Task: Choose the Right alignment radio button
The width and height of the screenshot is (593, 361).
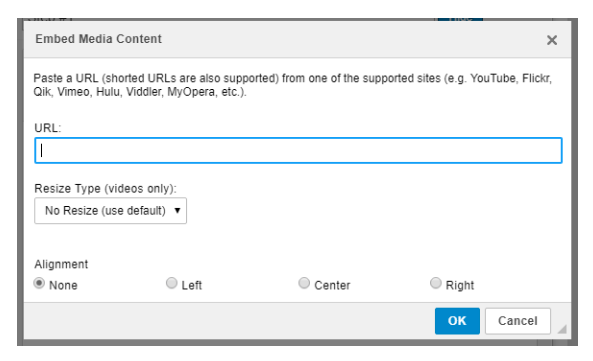Action: 435,283
